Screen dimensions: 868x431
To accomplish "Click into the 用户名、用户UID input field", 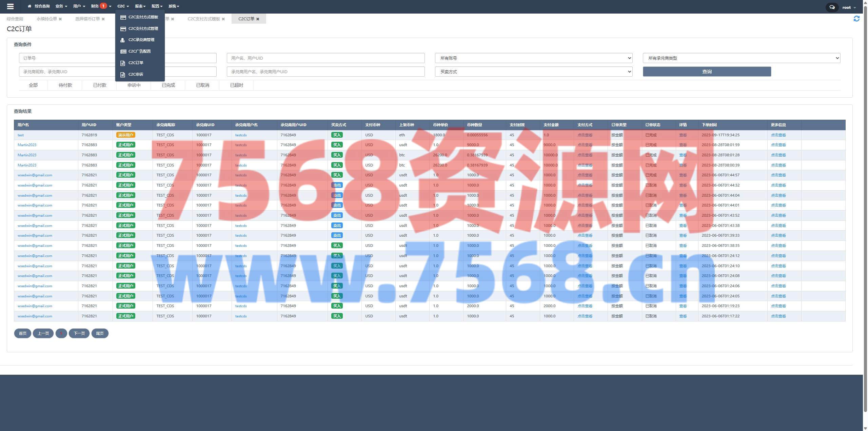I will click(x=325, y=58).
